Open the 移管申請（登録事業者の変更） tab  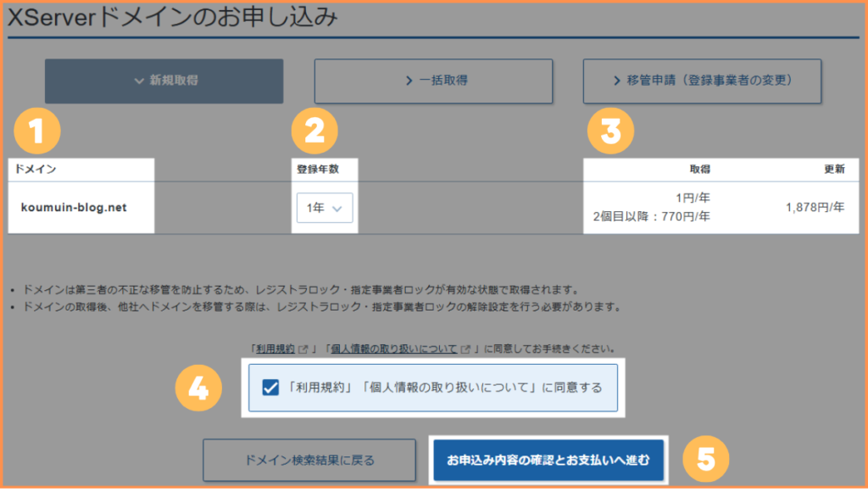[702, 81]
